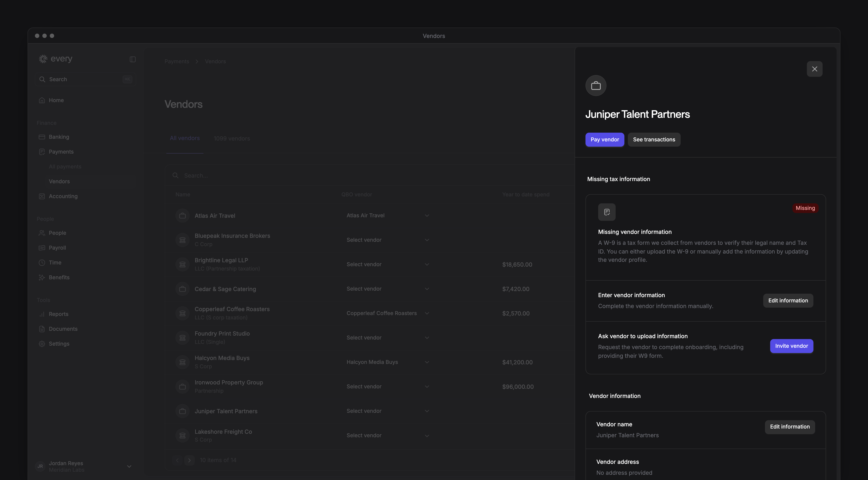Click the briefcase icon for Atlas Air Travel

click(182, 216)
